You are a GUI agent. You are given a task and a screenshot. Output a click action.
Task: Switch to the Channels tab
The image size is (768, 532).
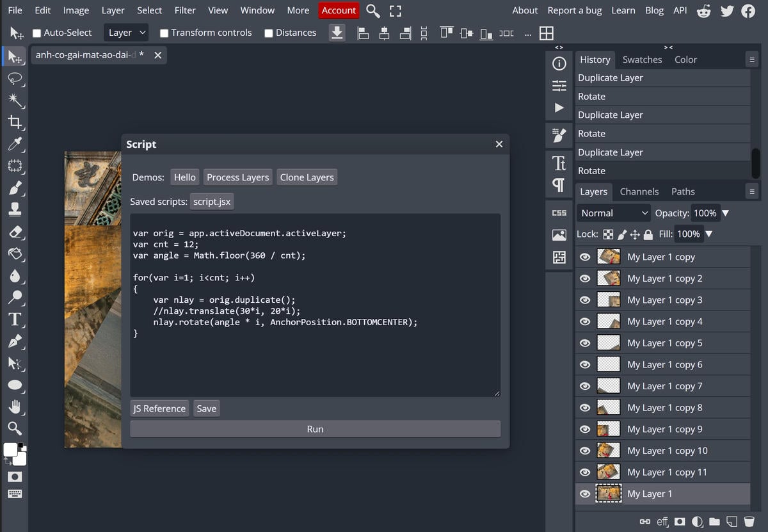point(639,191)
